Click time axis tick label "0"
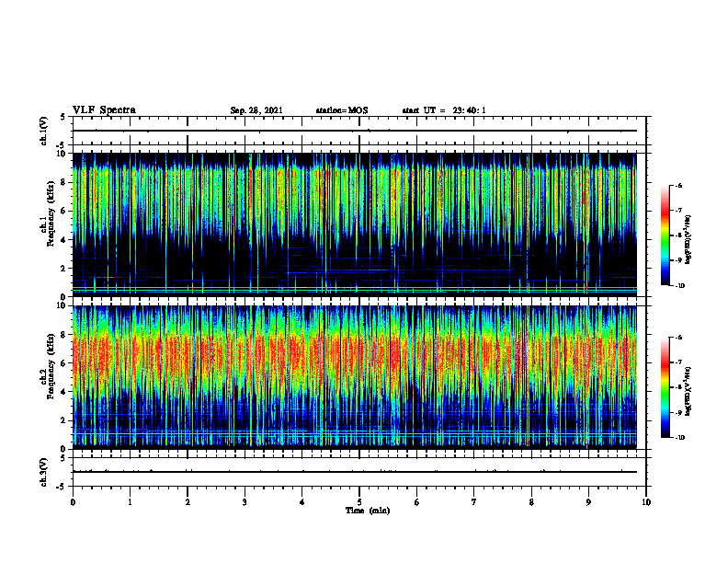 [73, 502]
